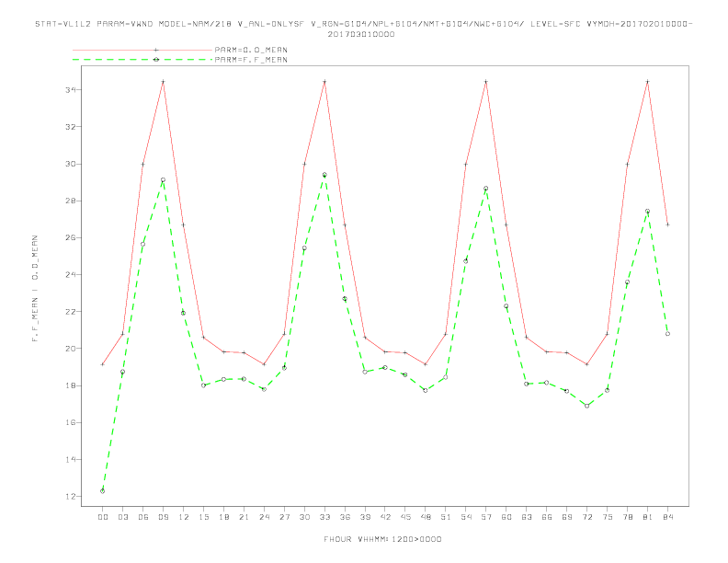
Task: Click the red plus data point at hour 84
Action: (x=667, y=224)
